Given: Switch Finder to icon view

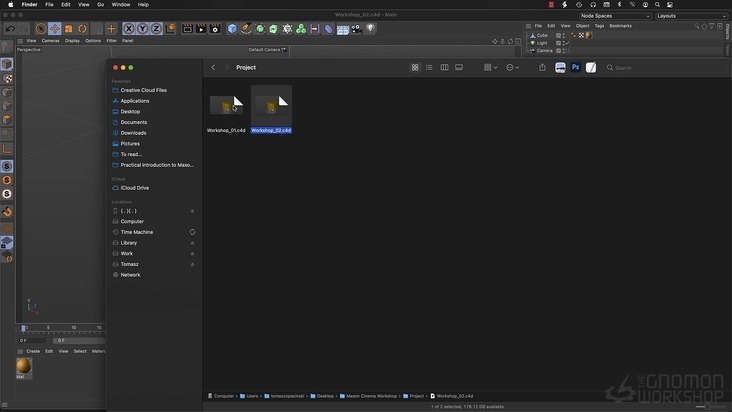Looking at the screenshot, I should 415,68.
